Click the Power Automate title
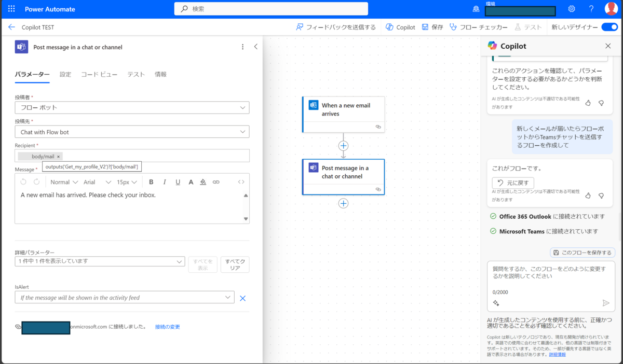Image resolution: width=623 pixels, height=364 pixels. pos(50,9)
